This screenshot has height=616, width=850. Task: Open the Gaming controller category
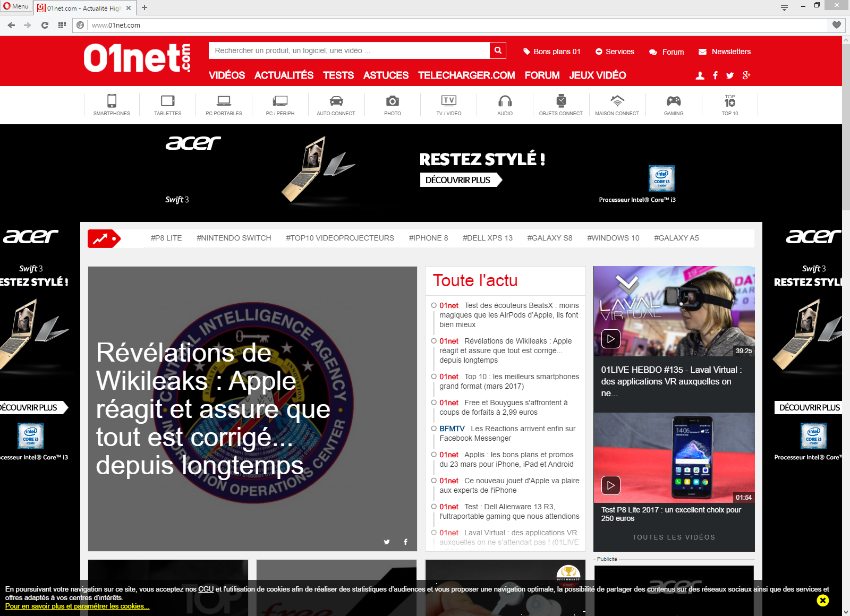(x=673, y=105)
